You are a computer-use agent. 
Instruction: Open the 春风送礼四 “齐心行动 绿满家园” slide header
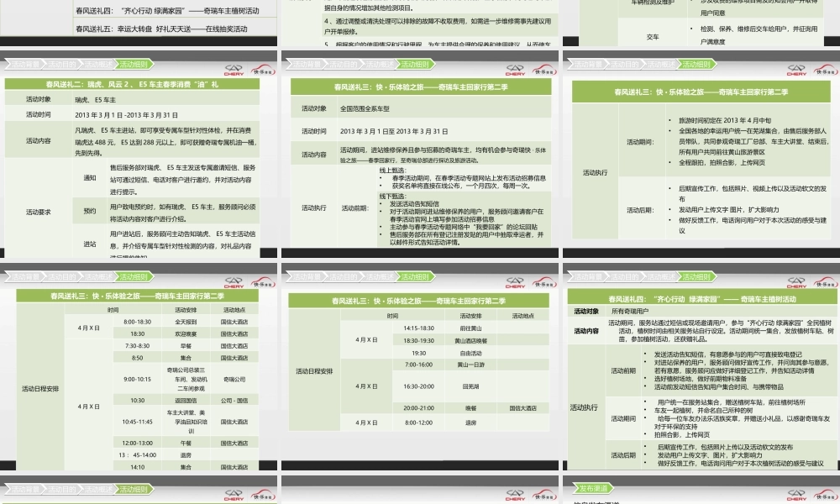[x=701, y=299]
